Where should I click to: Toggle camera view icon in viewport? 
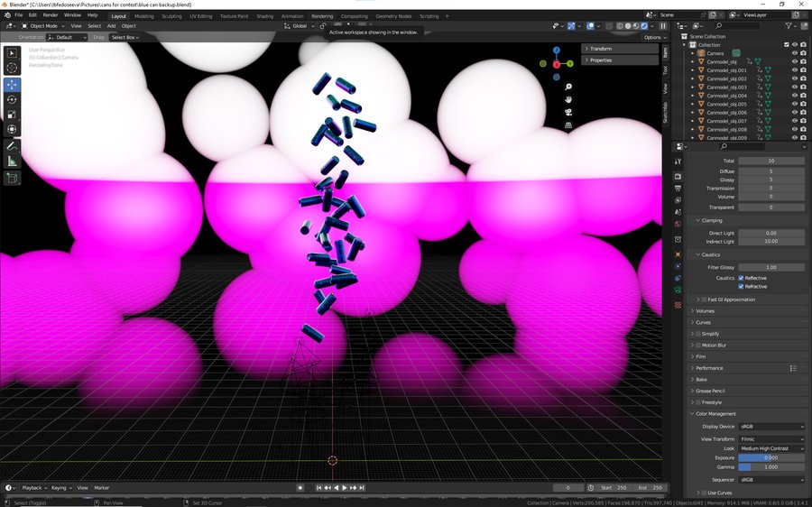[x=568, y=113]
